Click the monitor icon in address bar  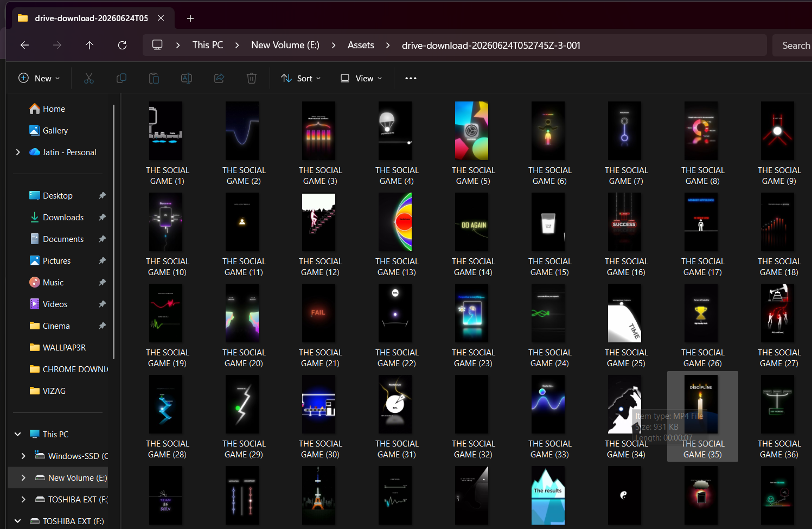coord(157,45)
